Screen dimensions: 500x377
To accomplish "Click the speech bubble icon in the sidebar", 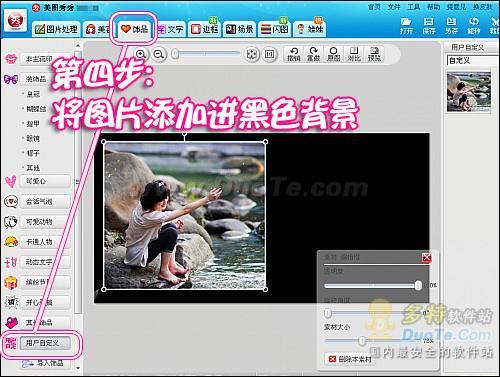I will click(11, 202).
